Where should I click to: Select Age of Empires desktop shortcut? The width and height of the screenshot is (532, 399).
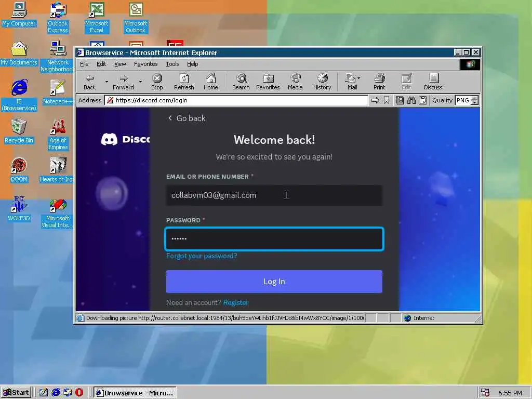point(58,135)
